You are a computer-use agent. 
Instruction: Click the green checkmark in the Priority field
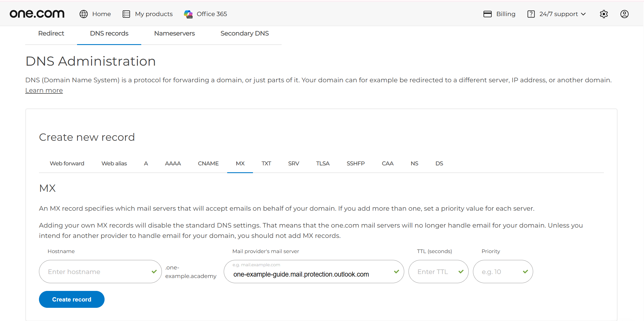click(x=525, y=271)
